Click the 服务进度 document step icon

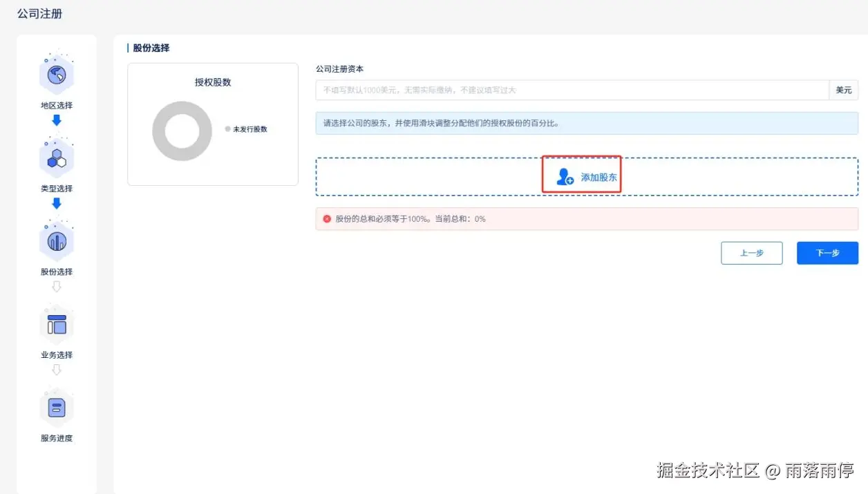tap(57, 406)
